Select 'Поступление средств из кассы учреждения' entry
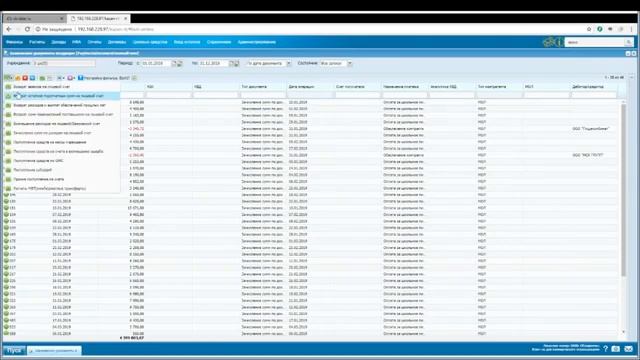The height and width of the screenshot is (360, 640). point(62,142)
